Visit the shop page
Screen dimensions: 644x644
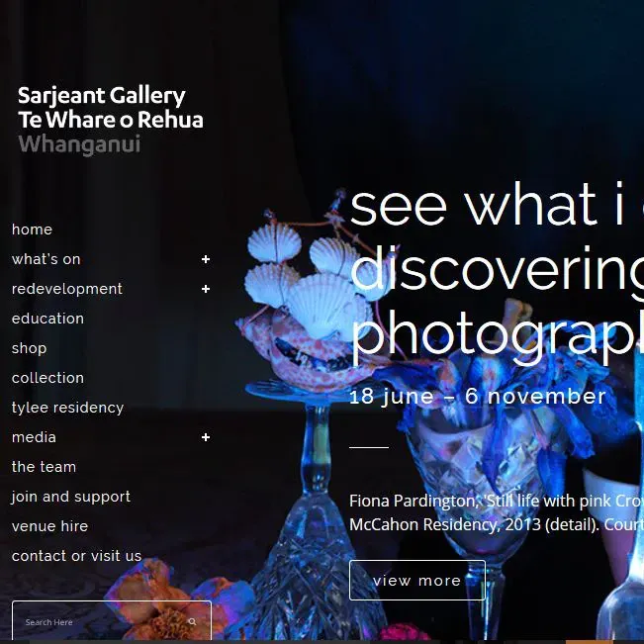pos(29,348)
